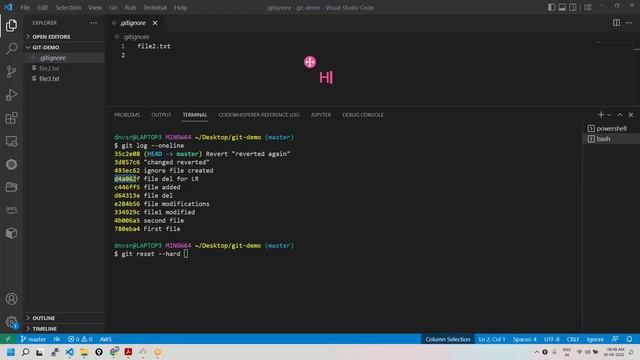
Task: Select the bash terminal instance
Action: (x=611, y=139)
